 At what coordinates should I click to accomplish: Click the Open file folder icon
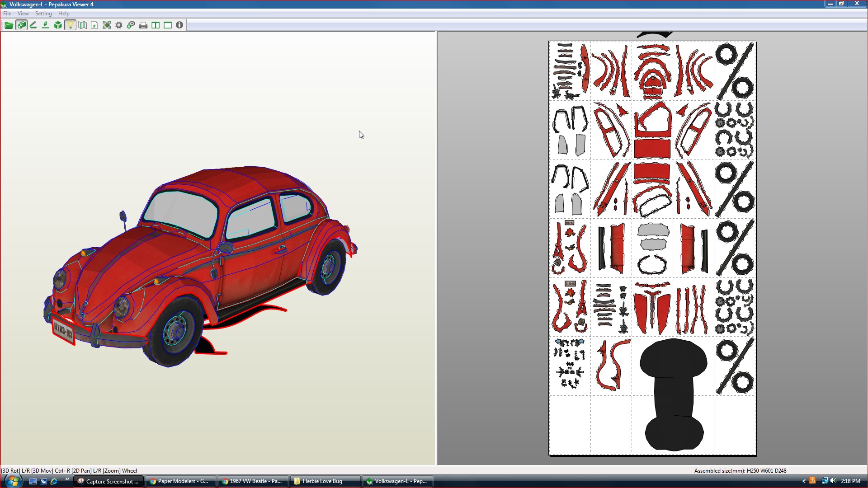click(9, 25)
